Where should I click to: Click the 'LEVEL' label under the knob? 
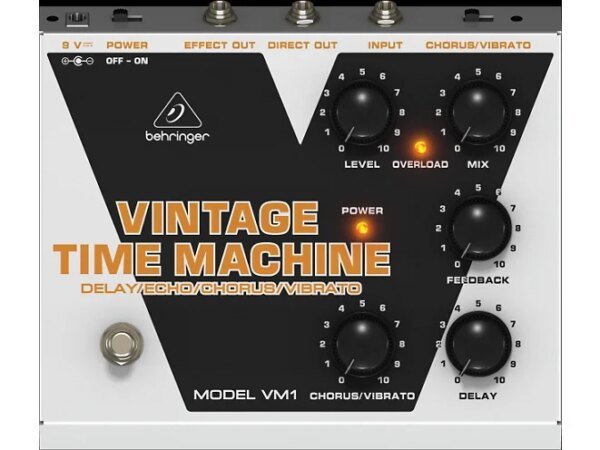(362, 165)
